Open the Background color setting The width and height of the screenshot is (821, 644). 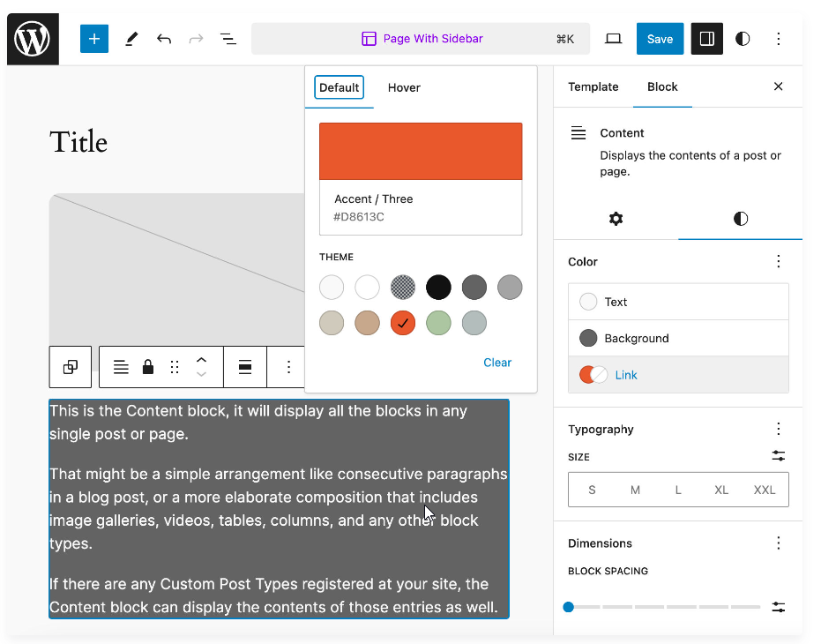[x=678, y=339]
